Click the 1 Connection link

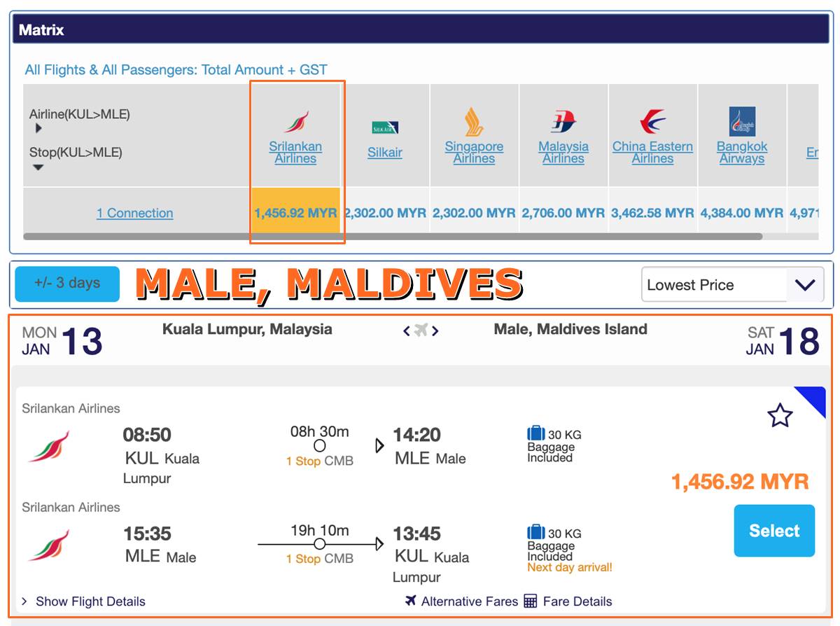(x=135, y=213)
